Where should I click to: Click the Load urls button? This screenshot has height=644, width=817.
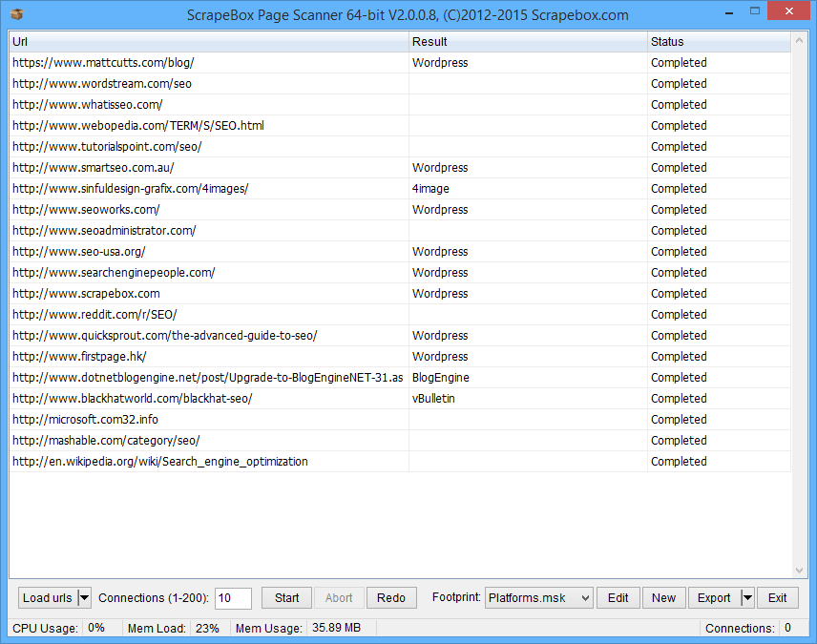point(47,598)
